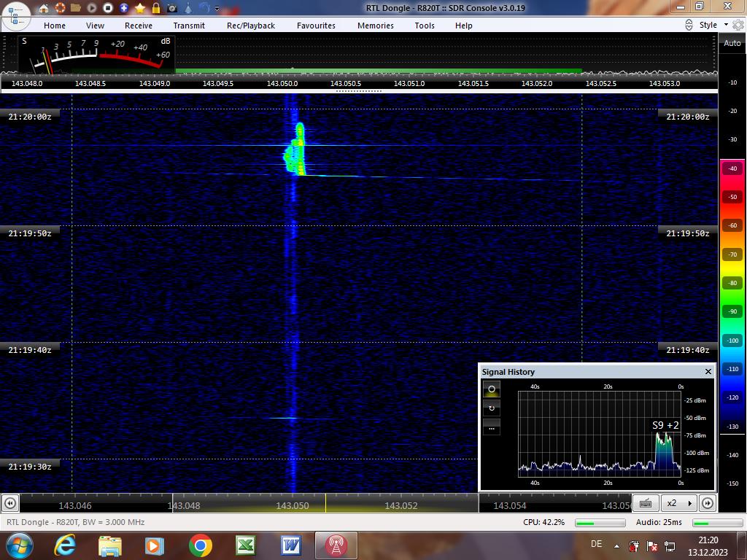
Task: Open Signal History more options (...) button
Action: [x=492, y=427]
